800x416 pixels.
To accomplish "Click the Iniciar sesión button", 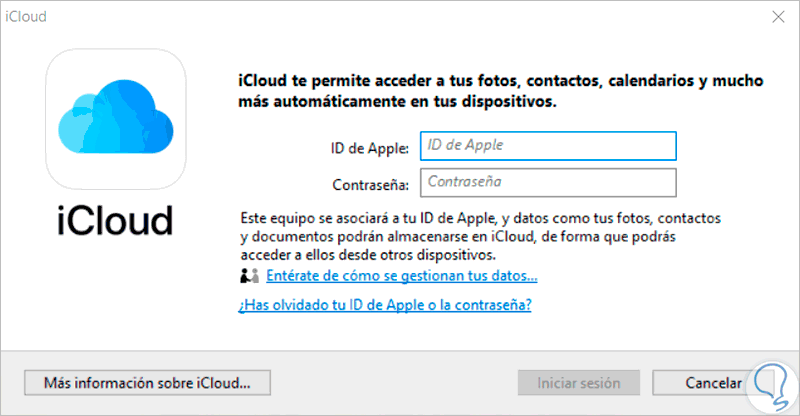I will click(579, 383).
